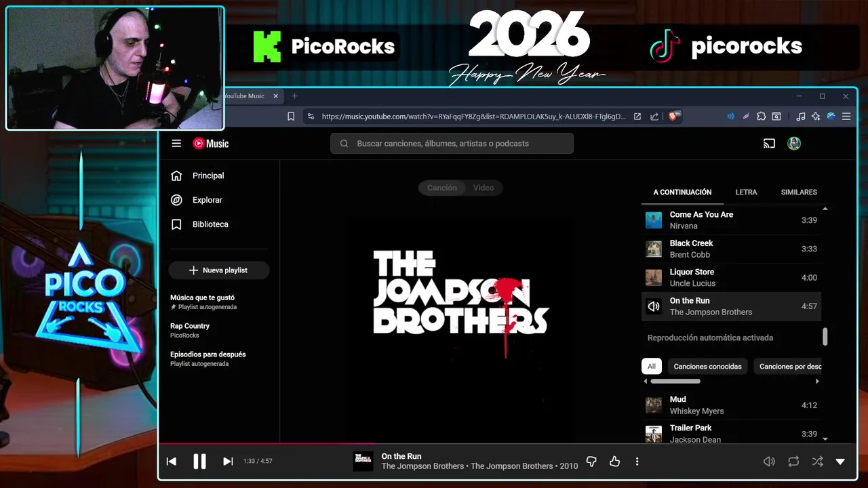Image resolution: width=868 pixels, height=488 pixels.
Task: Toggle shuffle mode
Action: pos(817,462)
